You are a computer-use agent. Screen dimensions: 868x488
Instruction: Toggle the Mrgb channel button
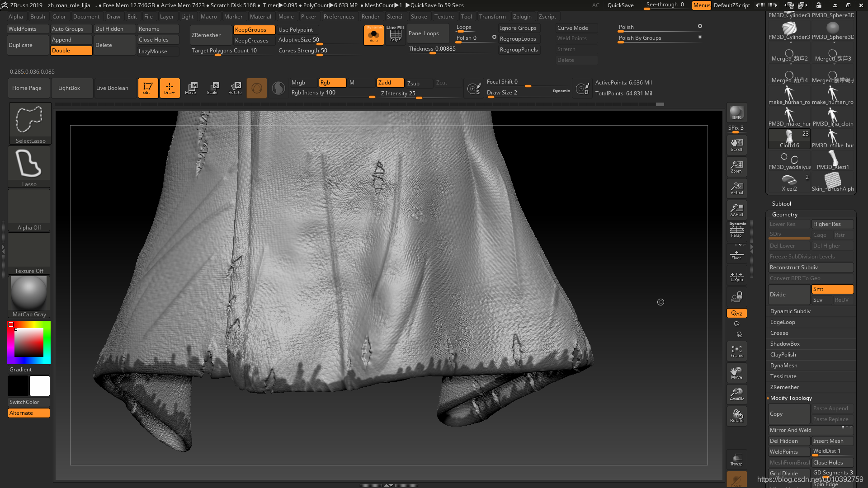(x=298, y=82)
